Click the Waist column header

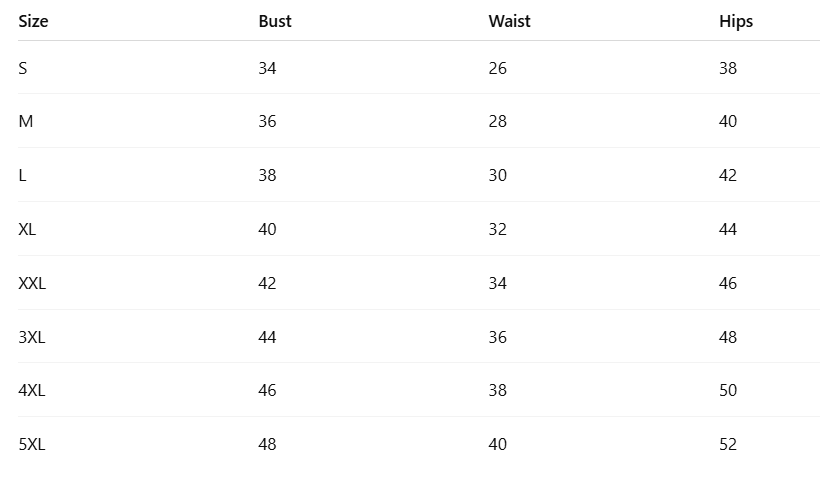pyautogui.click(x=509, y=21)
